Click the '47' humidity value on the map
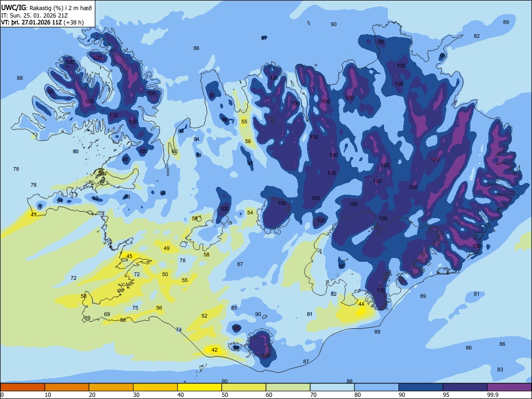Image resolution: width=532 pixels, height=399 pixels. tap(34, 215)
